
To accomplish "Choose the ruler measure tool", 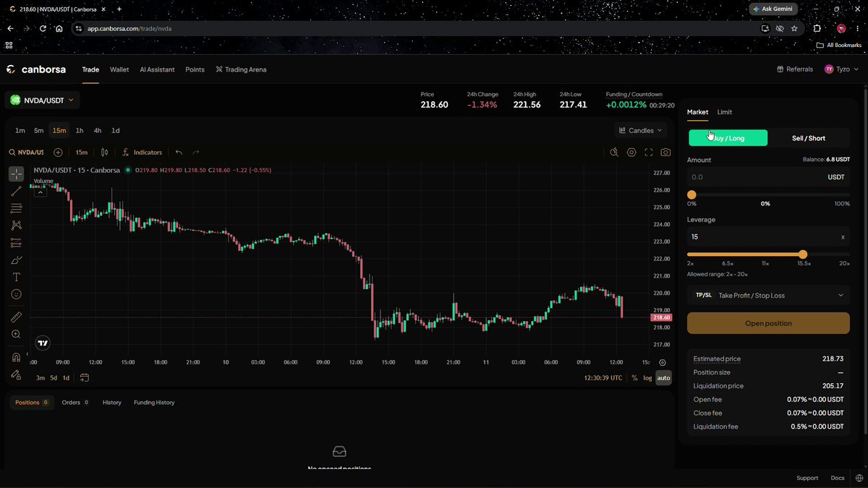I will (16, 317).
